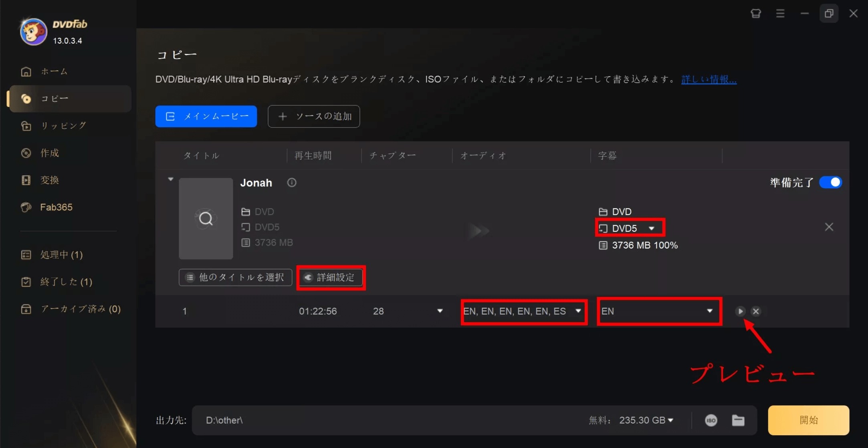Viewport: 868px width, 448px height.
Task: Open the subtitle EN dropdown
Action: [x=659, y=311]
